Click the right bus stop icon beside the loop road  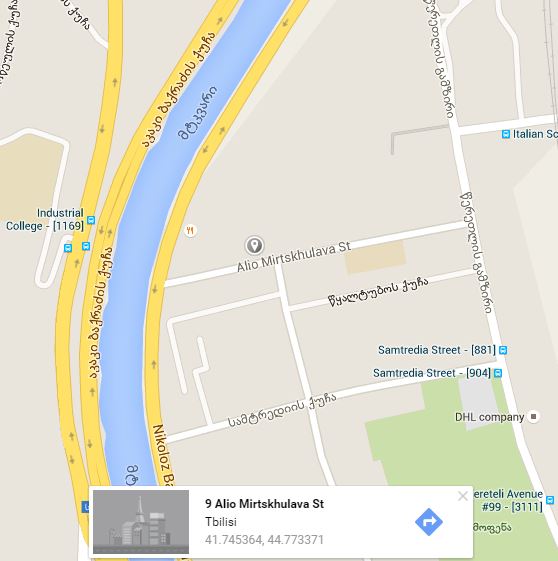pos(86,246)
